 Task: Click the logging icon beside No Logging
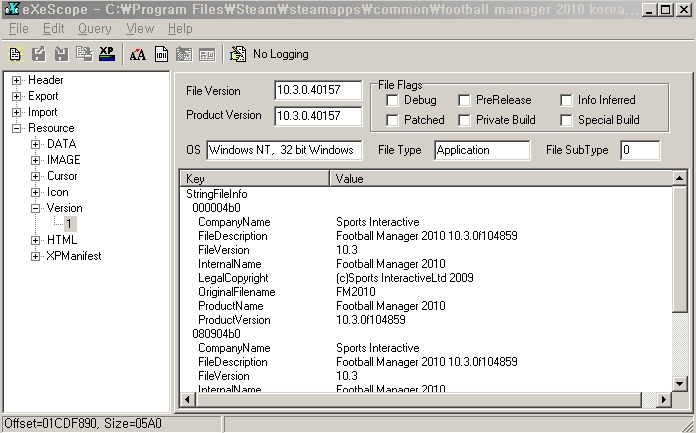[238, 54]
